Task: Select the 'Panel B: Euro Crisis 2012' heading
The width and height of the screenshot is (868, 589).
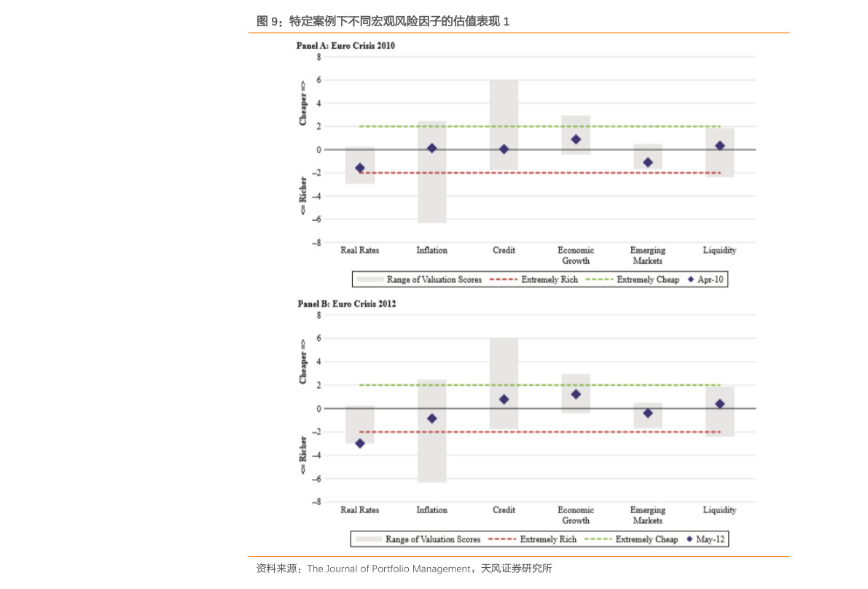Action: coord(346,304)
